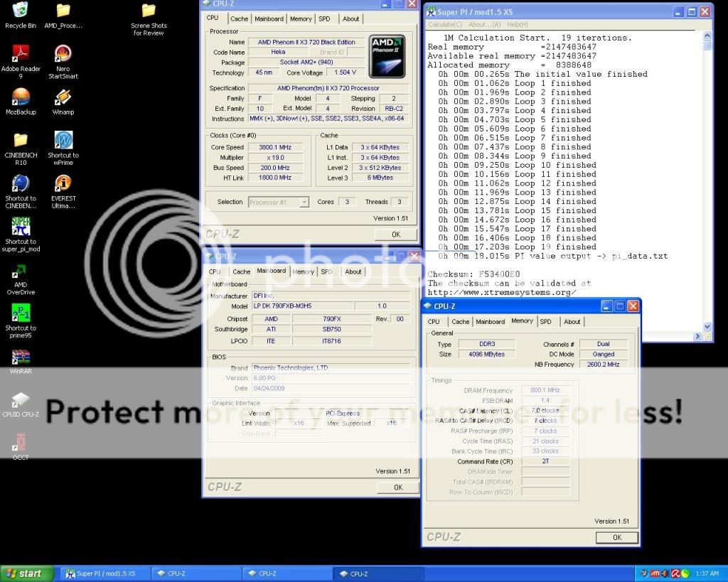Activate the second CPU-Z taskbar button
This screenshot has height=582, width=728.
pyautogui.click(x=287, y=573)
